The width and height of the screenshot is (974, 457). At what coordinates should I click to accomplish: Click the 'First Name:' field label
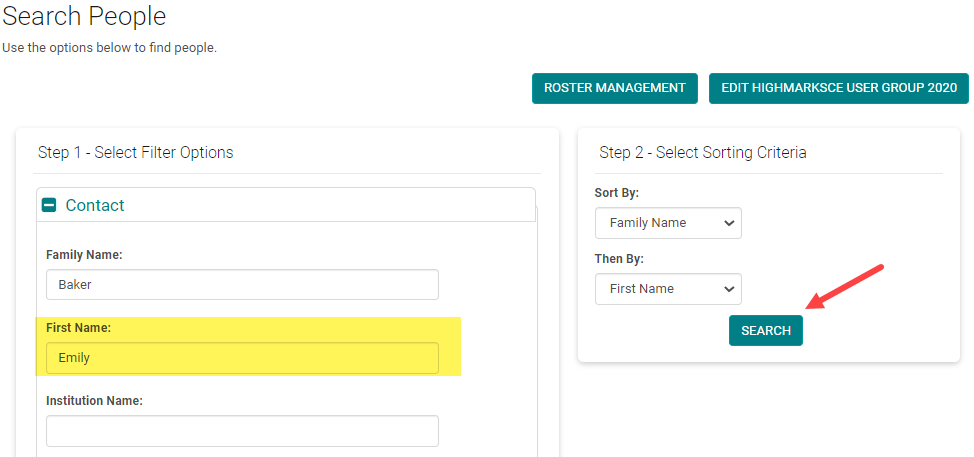click(x=78, y=328)
